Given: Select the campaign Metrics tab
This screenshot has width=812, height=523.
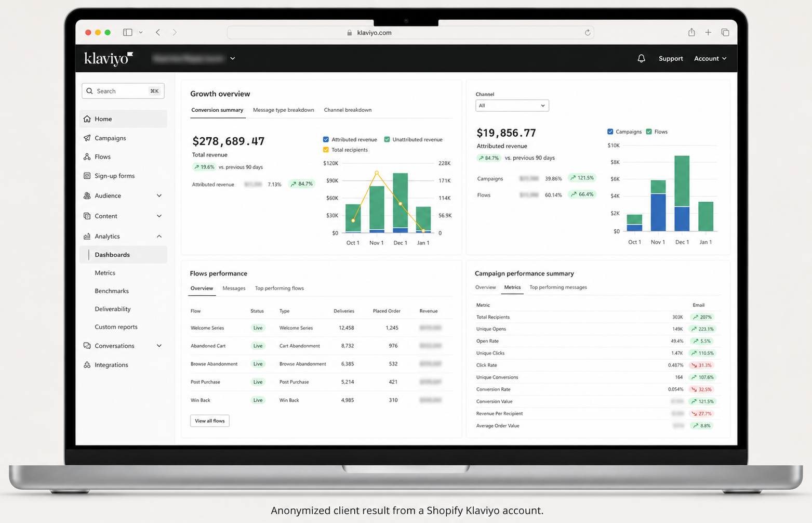Looking at the screenshot, I should (x=512, y=287).
